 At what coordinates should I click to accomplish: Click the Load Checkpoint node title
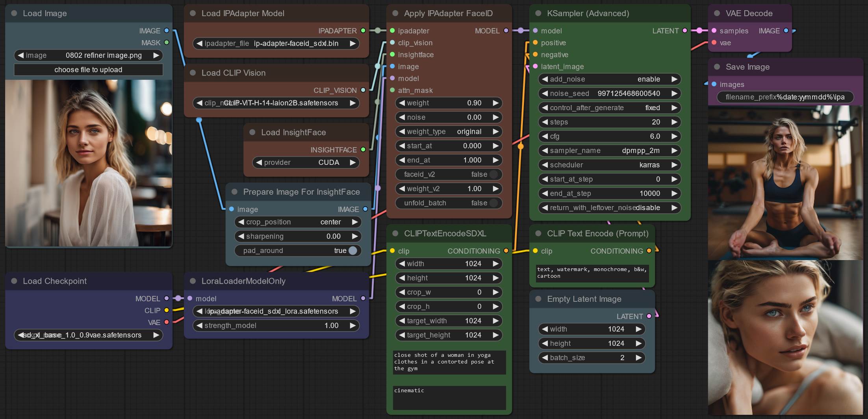(55, 281)
